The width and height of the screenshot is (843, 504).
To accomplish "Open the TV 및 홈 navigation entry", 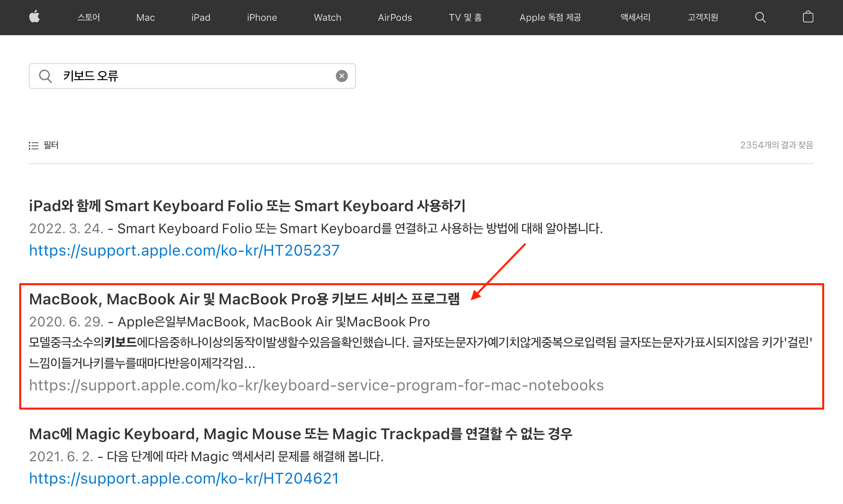I will click(466, 17).
